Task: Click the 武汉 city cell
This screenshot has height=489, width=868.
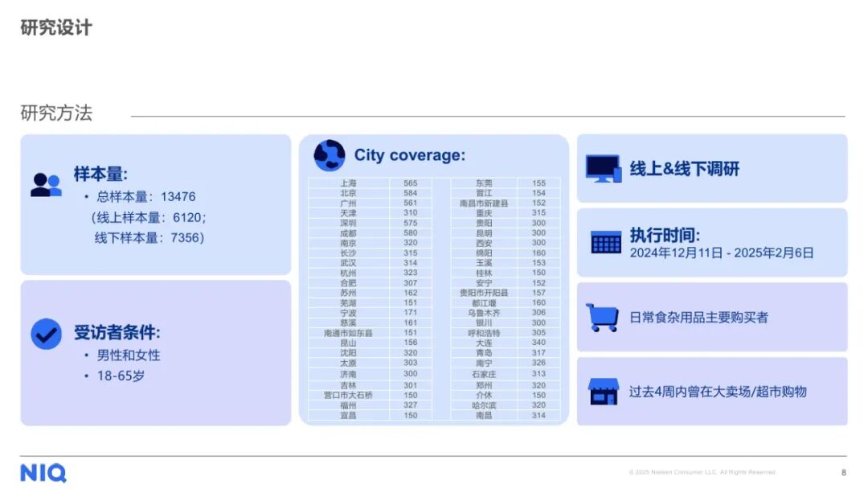Action: [x=348, y=263]
